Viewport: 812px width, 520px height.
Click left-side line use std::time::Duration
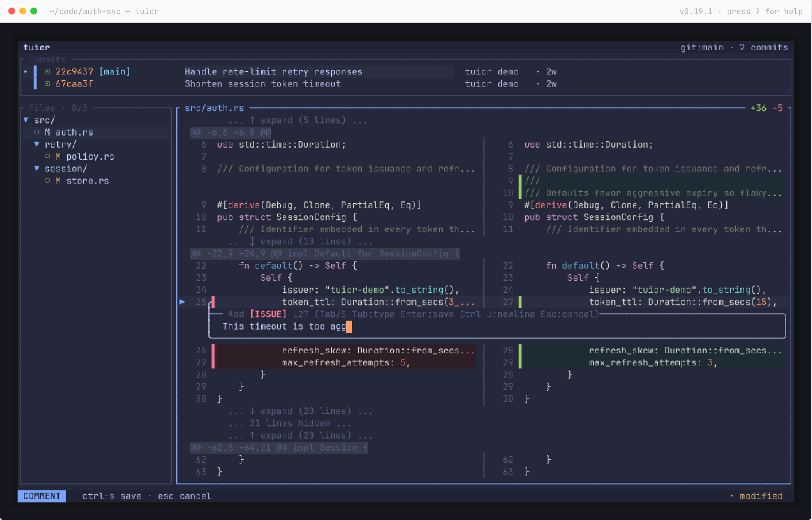click(x=281, y=144)
